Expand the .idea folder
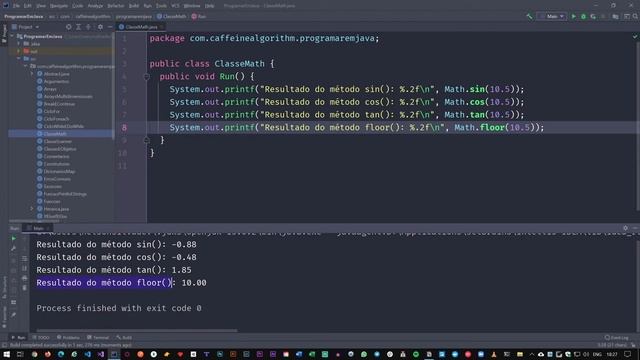Viewport: 640px width, 360px height. (19, 44)
